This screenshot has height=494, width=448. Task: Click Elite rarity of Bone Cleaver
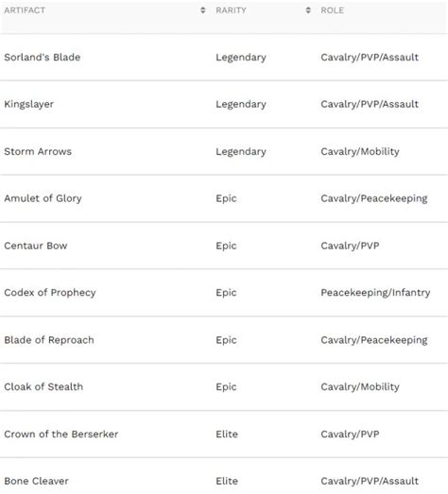click(x=227, y=481)
